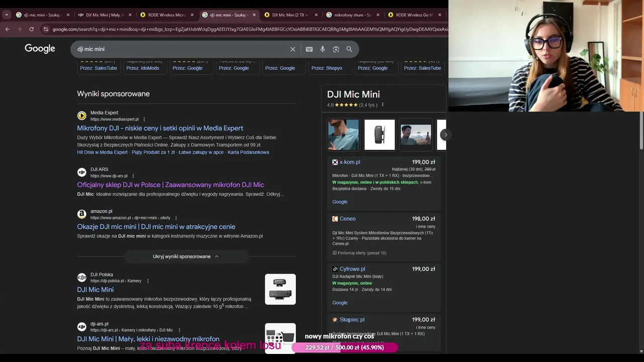Screen dimensions: 644x362
Task: Click the magnifier search icon
Action: [x=349, y=49]
